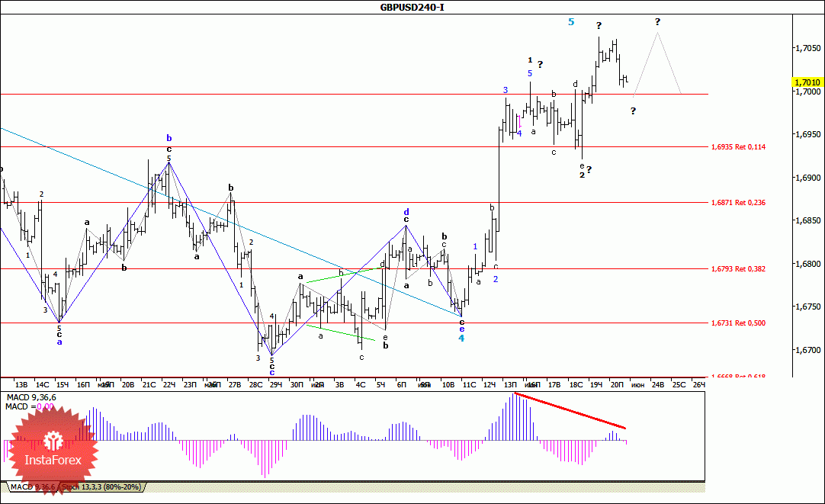Click the 1,6800 price axis value
Viewport: 825px width, 504px height.
807,264
